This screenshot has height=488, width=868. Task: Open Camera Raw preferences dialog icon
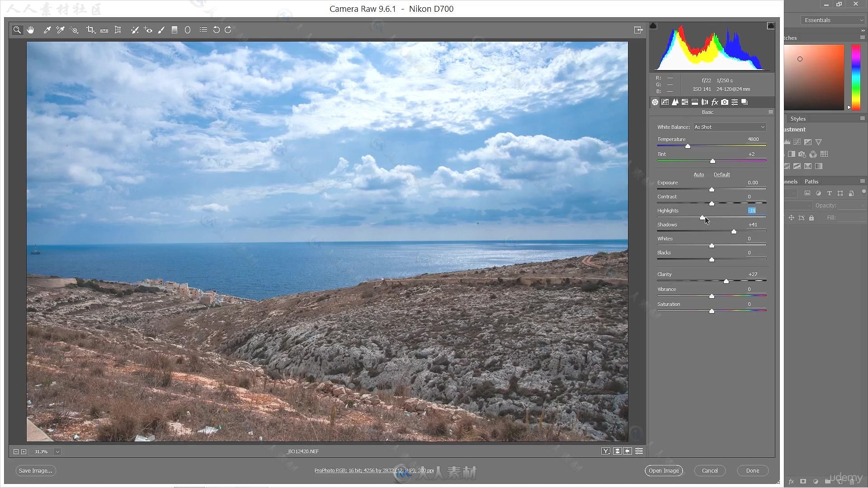point(203,30)
